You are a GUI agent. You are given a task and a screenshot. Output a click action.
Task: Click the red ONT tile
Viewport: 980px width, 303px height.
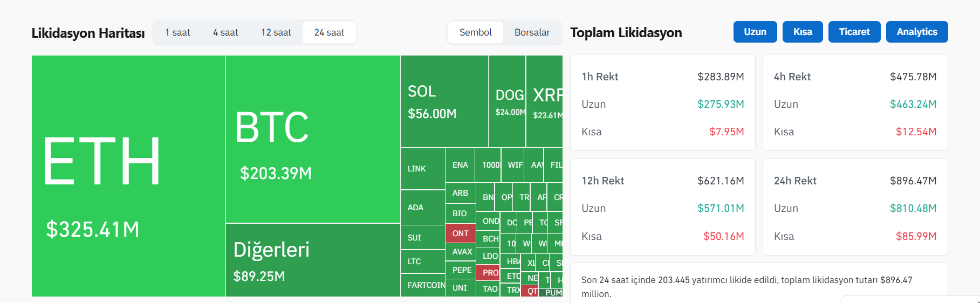460,233
